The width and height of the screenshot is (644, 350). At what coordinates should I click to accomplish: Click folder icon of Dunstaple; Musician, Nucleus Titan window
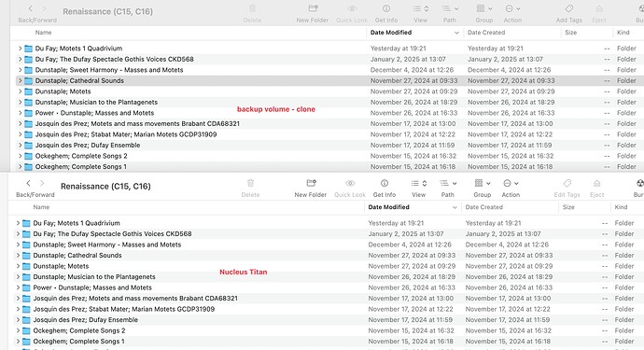26,277
